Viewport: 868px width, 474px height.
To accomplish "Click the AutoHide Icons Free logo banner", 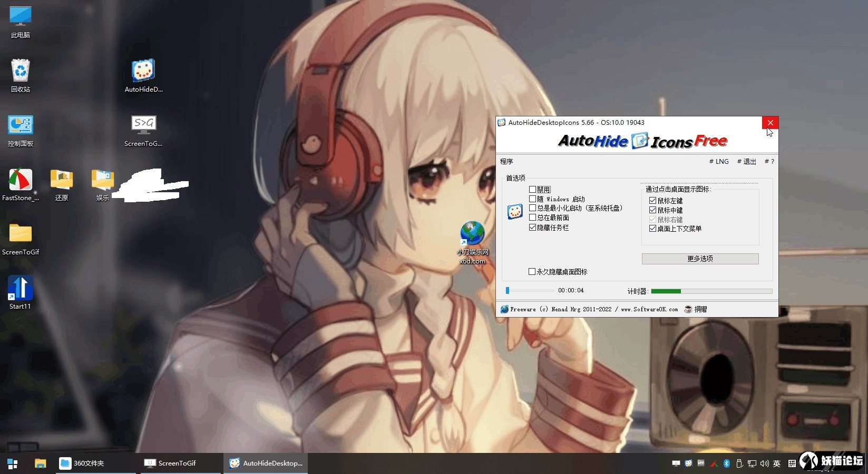I will pos(642,141).
